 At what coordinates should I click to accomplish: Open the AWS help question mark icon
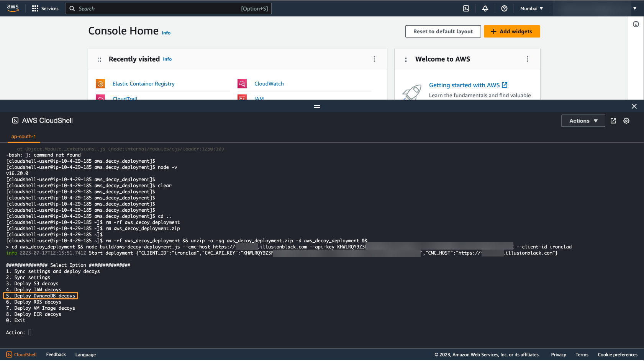click(x=504, y=8)
